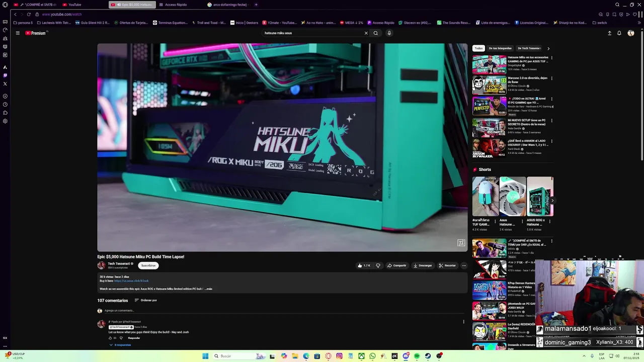Click the Windows taskbar 'Buscar' search box
Viewport: 644px width, 362px height.
click(x=238, y=356)
